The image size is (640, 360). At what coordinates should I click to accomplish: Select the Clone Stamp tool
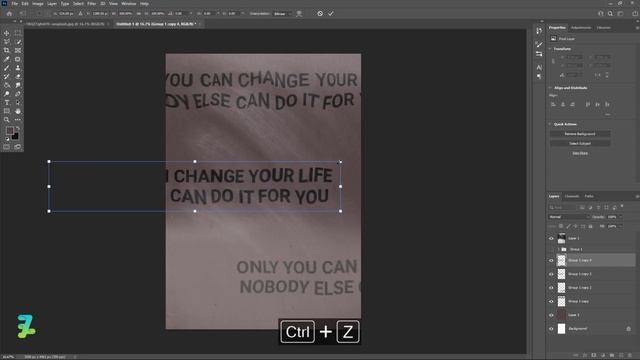[18, 68]
